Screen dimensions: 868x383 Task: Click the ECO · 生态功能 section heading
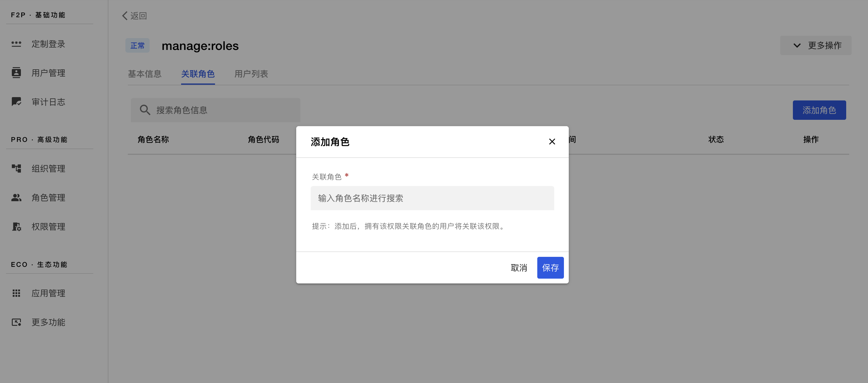(x=39, y=264)
